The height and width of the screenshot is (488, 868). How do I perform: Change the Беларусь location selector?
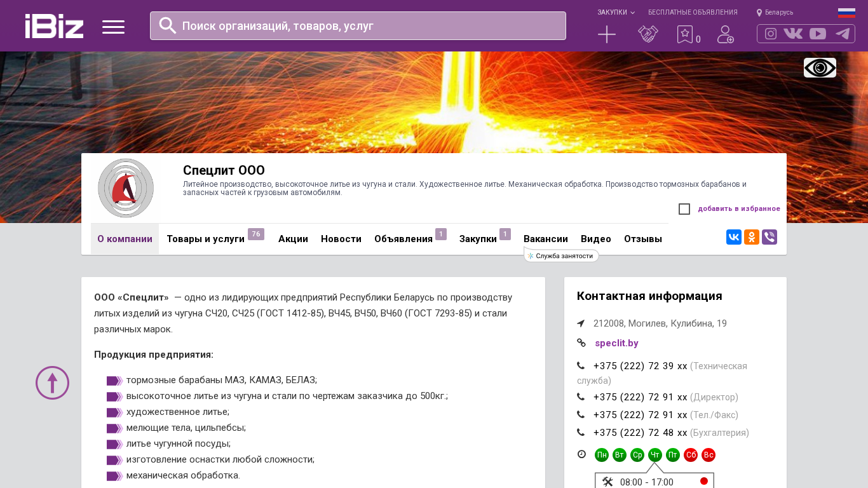click(x=775, y=12)
